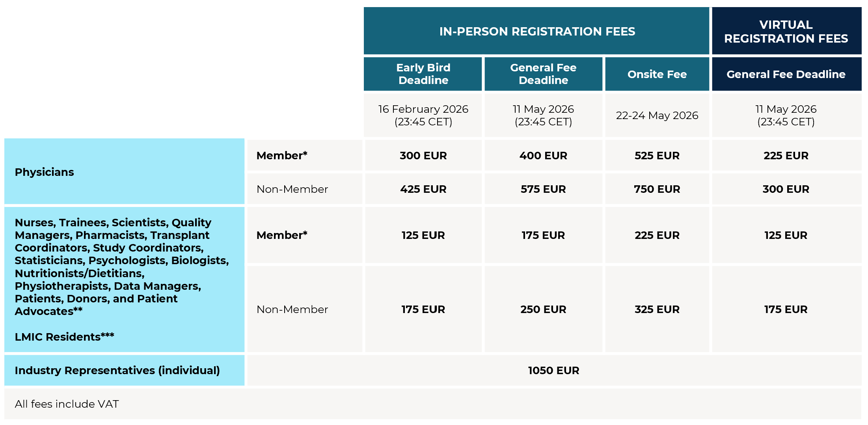This screenshot has width=868, height=425.
Task: Select the All fees include VAT note
Action: tap(67, 404)
